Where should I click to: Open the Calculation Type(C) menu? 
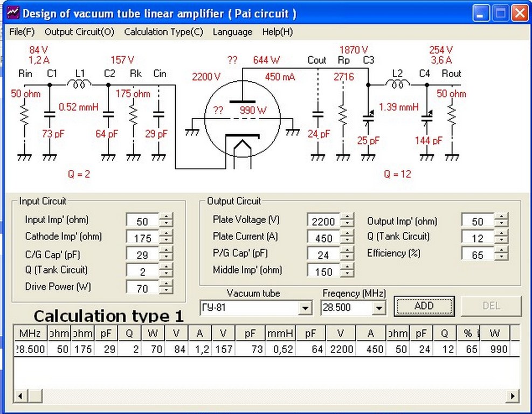pos(163,32)
